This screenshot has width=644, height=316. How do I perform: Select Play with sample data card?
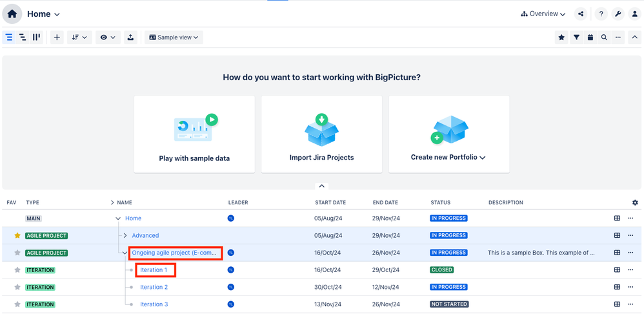pos(194,134)
